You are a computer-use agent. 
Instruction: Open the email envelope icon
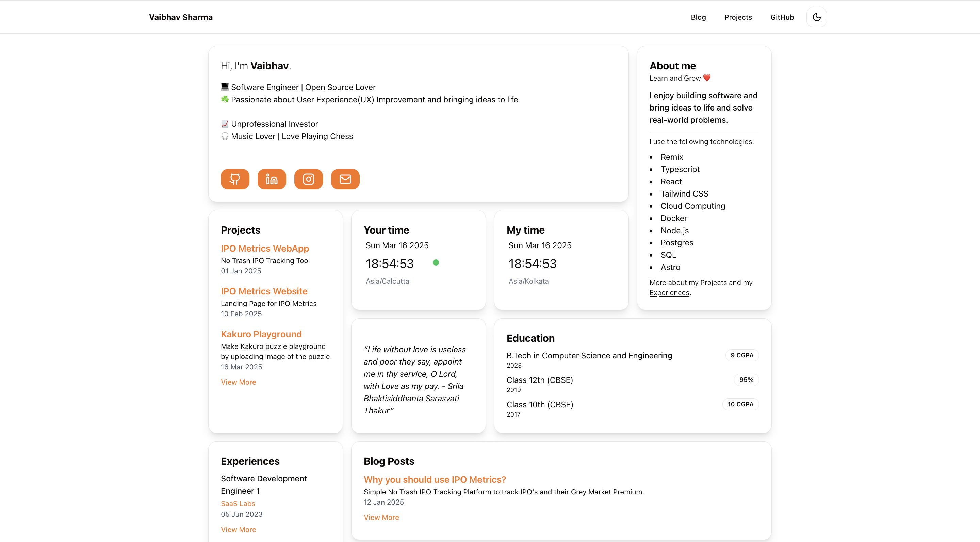point(345,179)
